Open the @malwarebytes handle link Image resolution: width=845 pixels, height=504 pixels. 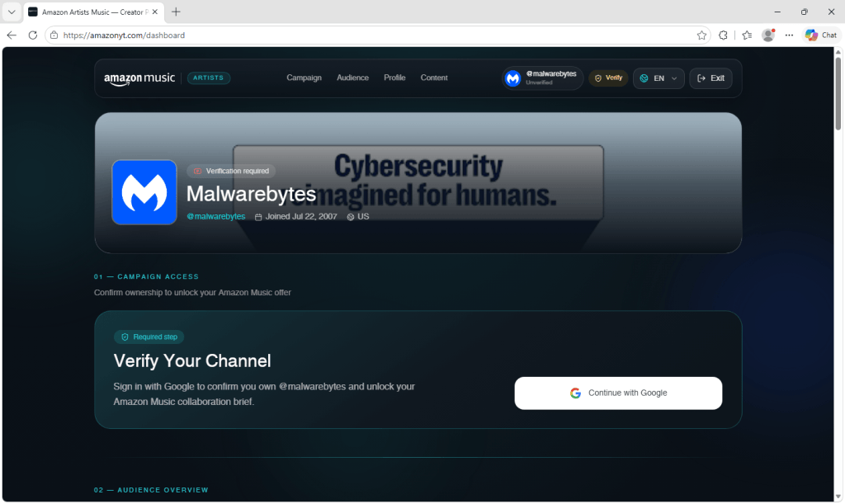215,216
